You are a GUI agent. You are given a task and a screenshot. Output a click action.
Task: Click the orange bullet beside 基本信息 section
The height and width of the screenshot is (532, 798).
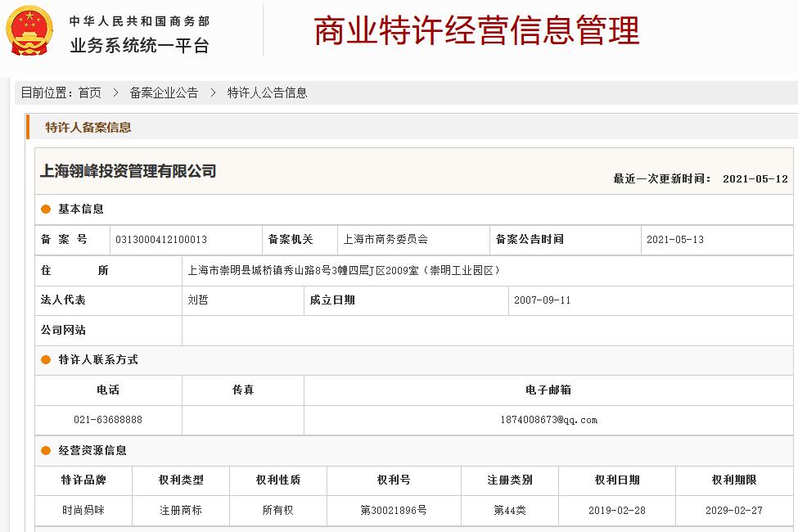47,209
